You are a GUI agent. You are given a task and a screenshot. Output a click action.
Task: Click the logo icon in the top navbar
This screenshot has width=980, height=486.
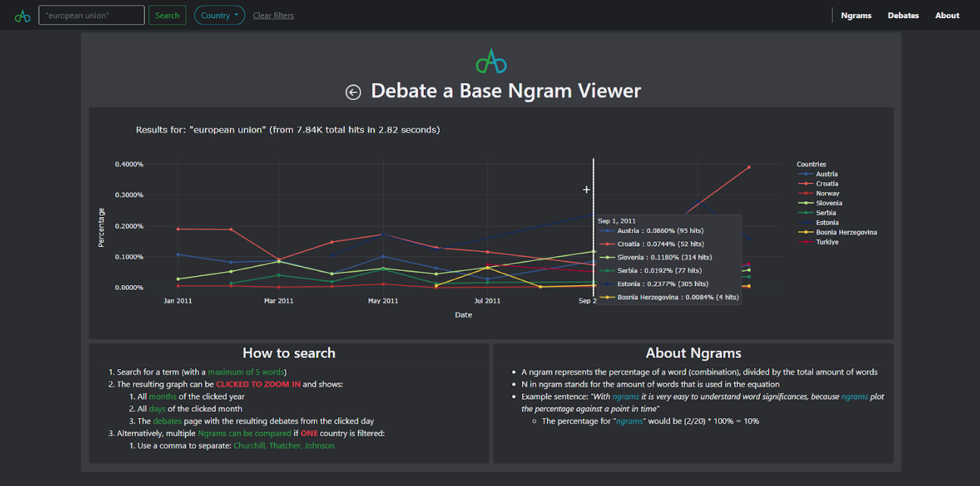pyautogui.click(x=22, y=15)
